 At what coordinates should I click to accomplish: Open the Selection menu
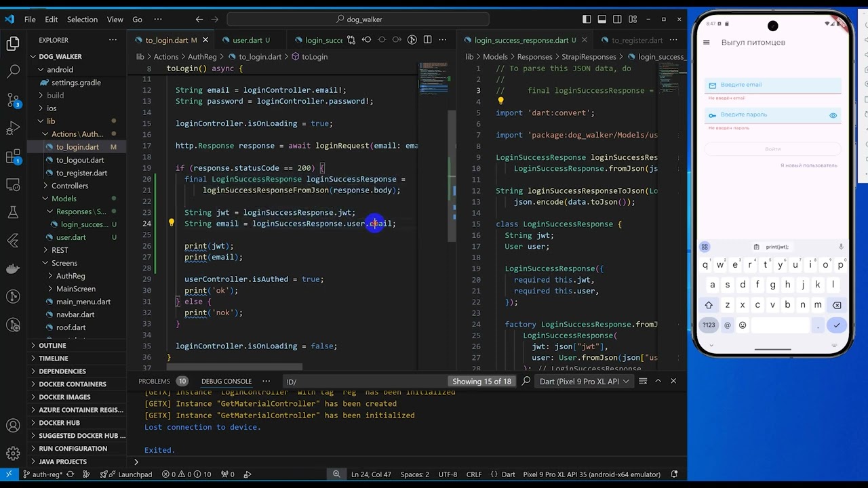tap(82, 20)
